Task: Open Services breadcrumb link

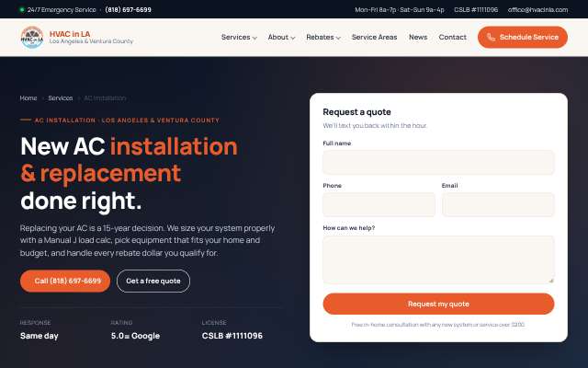Action: tap(61, 98)
